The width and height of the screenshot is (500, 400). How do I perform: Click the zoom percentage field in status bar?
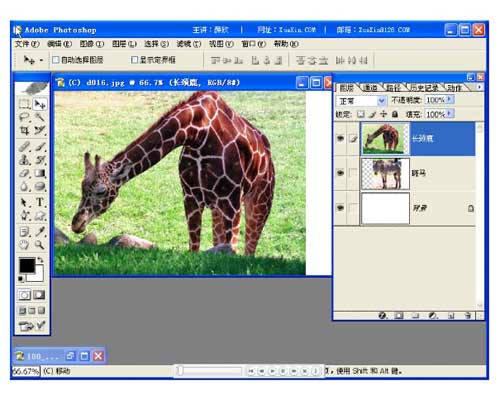click(x=26, y=371)
